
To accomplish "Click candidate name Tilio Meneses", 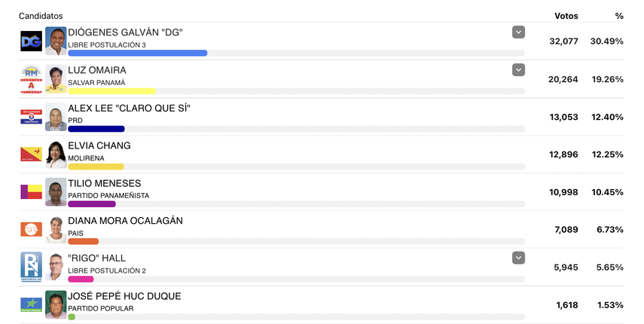I will click(105, 183).
